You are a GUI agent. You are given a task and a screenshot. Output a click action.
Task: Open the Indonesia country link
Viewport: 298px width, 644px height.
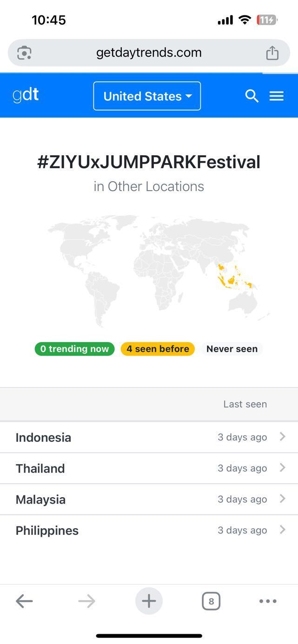pos(43,437)
